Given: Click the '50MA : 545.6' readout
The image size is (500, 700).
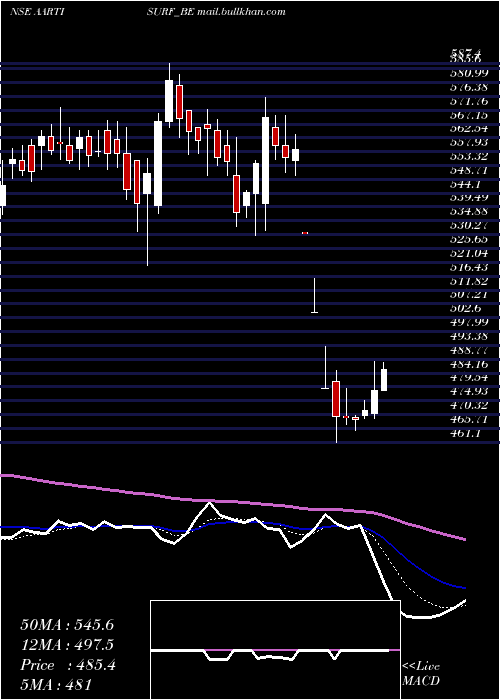Looking at the screenshot, I should point(67,625).
